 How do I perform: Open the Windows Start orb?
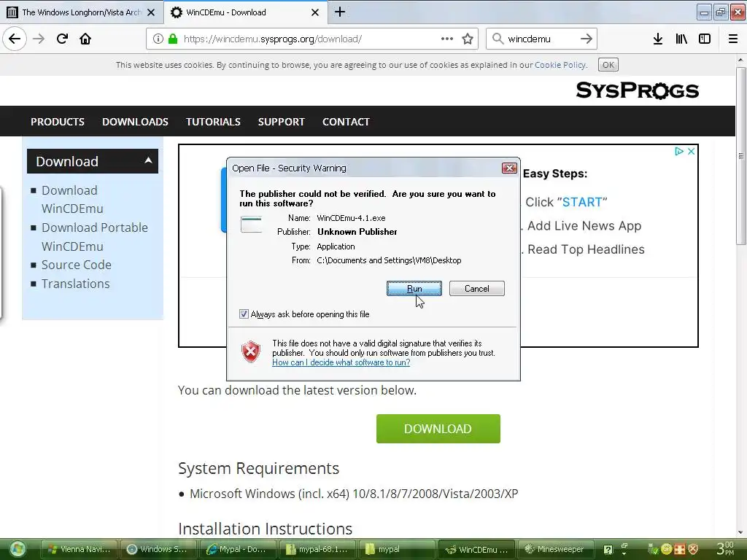click(x=18, y=549)
